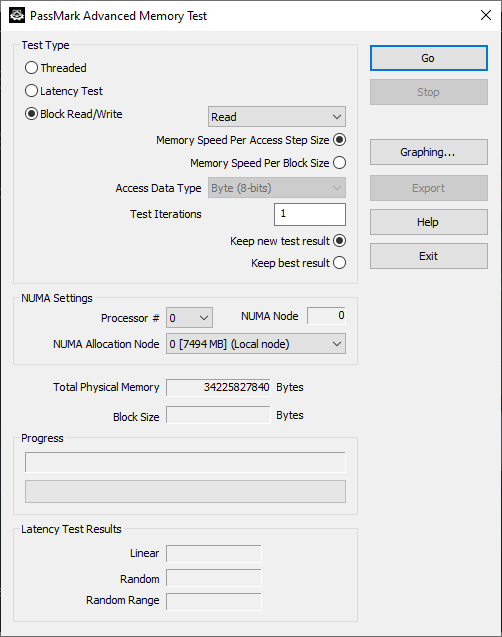The height and width of the screenshot is (637, 502).
Task: Click the 'Test Type' group label
Action: [45, 45]
